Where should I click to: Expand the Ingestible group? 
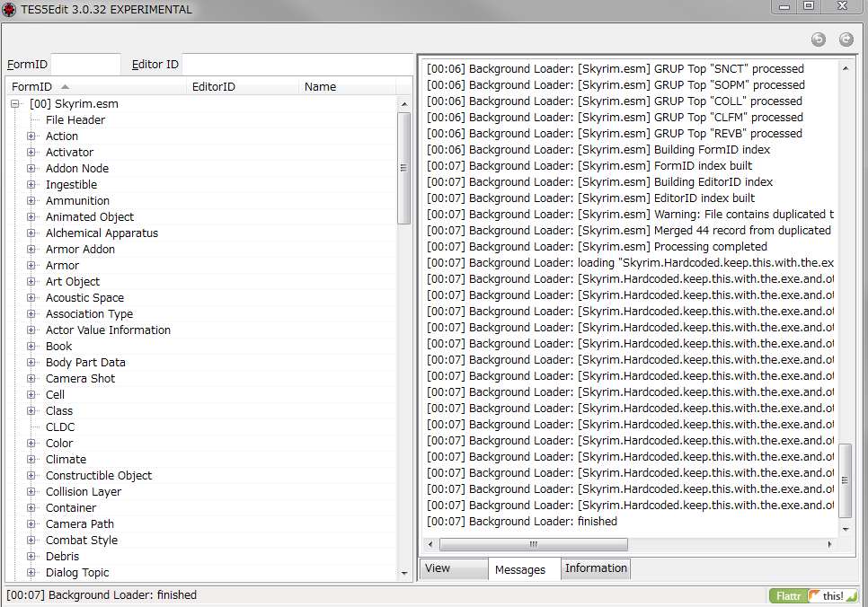[31, 184]
